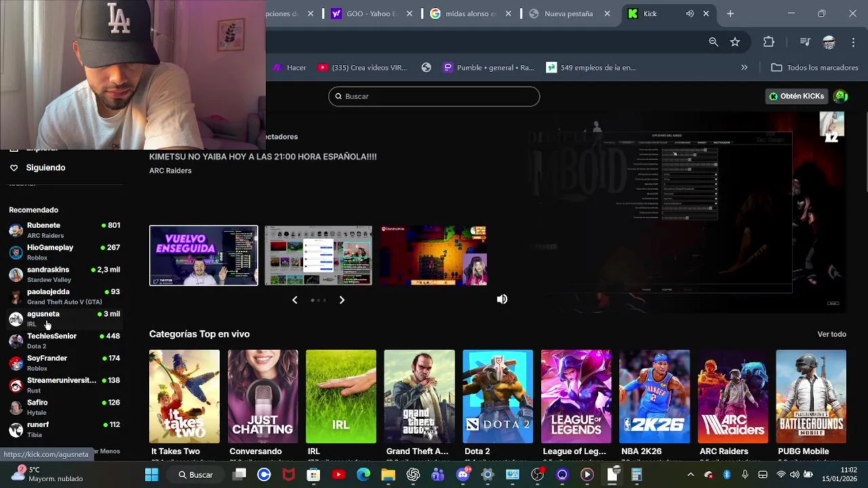Open Chrome's zoom magnifier icon in address bar
The height and width of the screenshot is (488, 868).
coord(713,42)
